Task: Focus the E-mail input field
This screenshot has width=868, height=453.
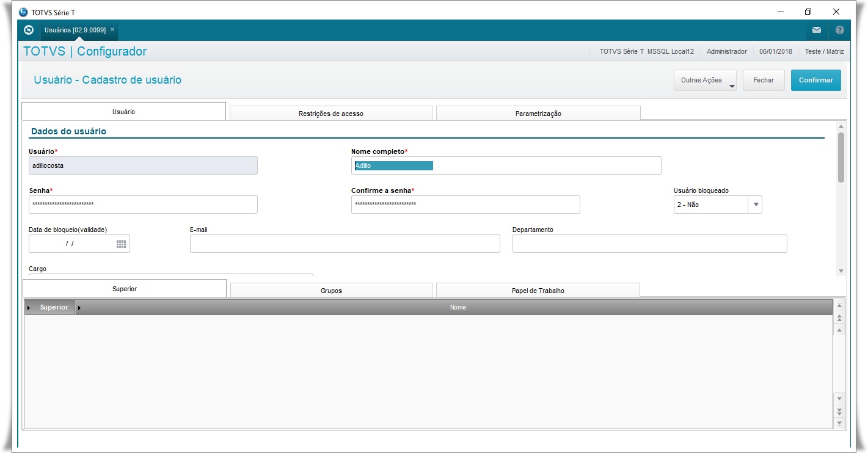Action: pos(345,244)
